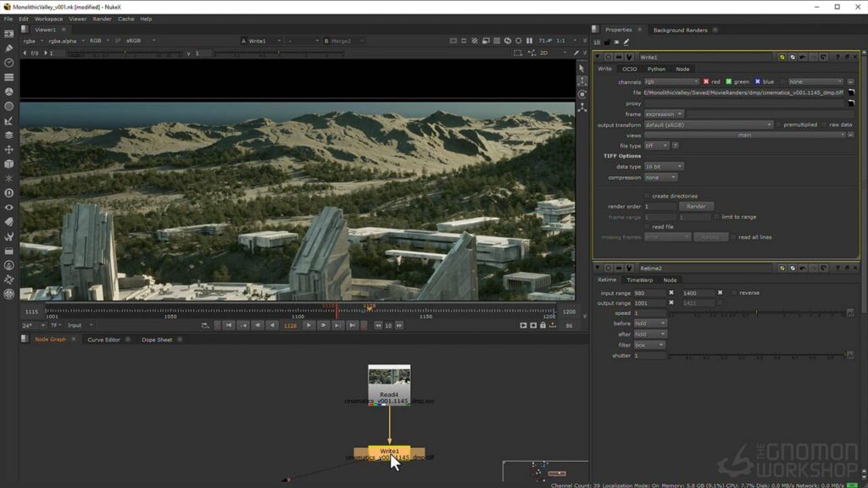868x488 pixels.
Task: Click the timeline lock icon
Action: 543,325
